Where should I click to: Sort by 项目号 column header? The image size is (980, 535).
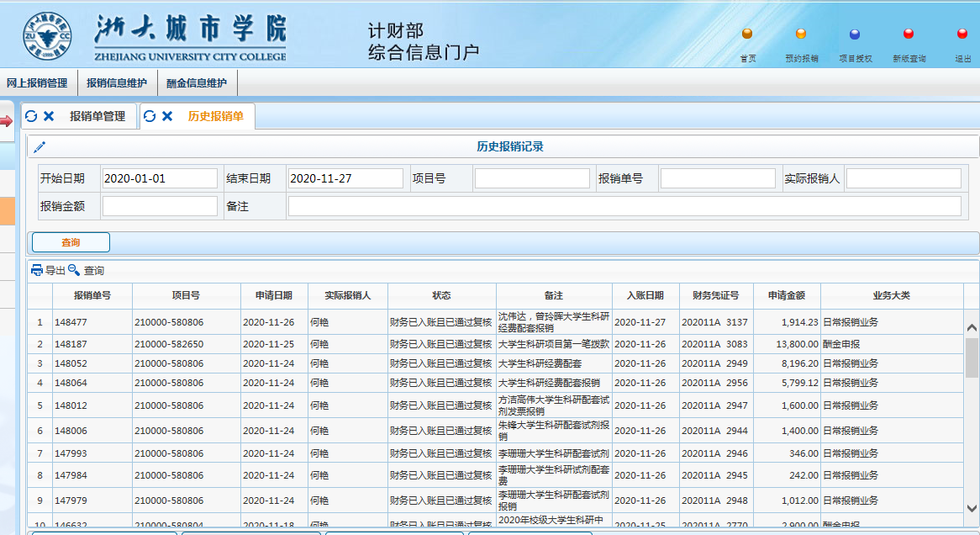(187, 295)
